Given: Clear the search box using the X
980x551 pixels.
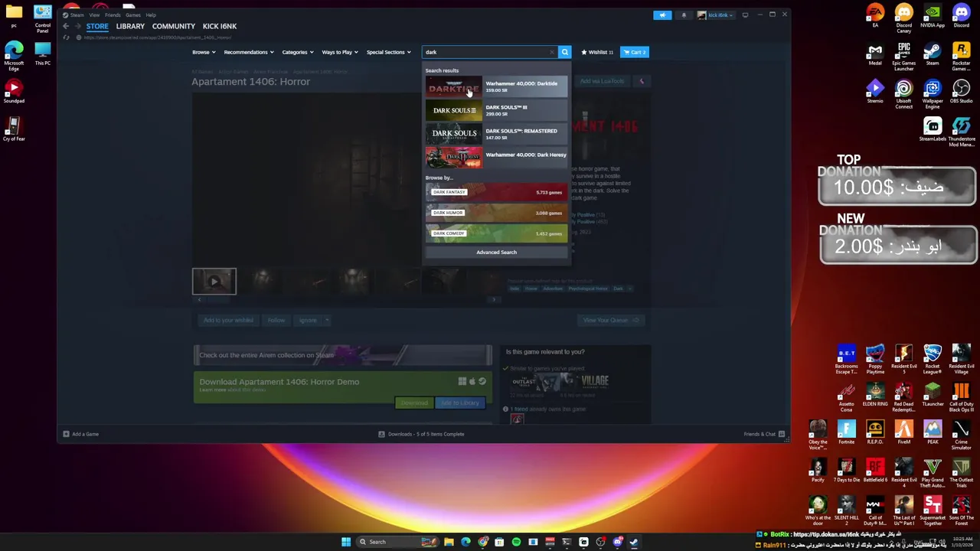Looking at the screenshot, I should (551, 52).
